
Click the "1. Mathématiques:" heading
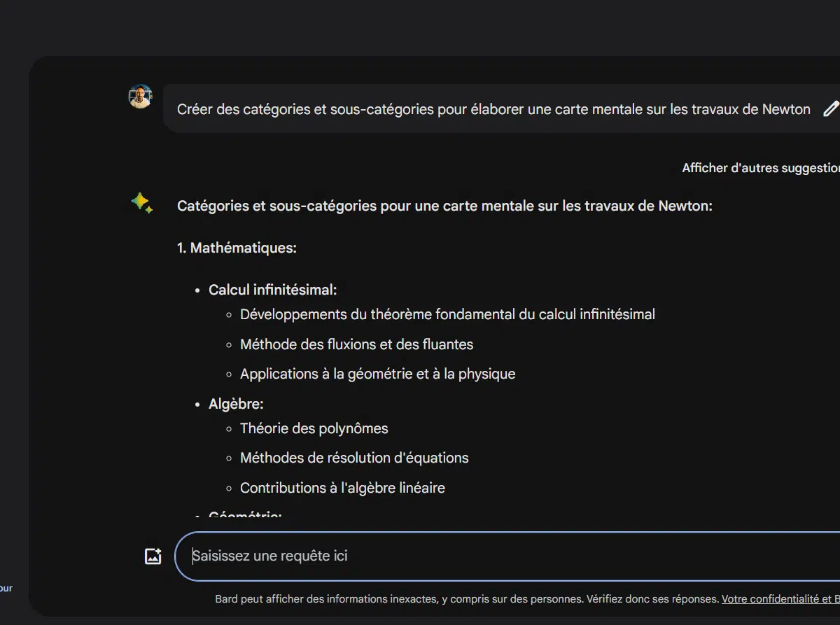[237, 248]
